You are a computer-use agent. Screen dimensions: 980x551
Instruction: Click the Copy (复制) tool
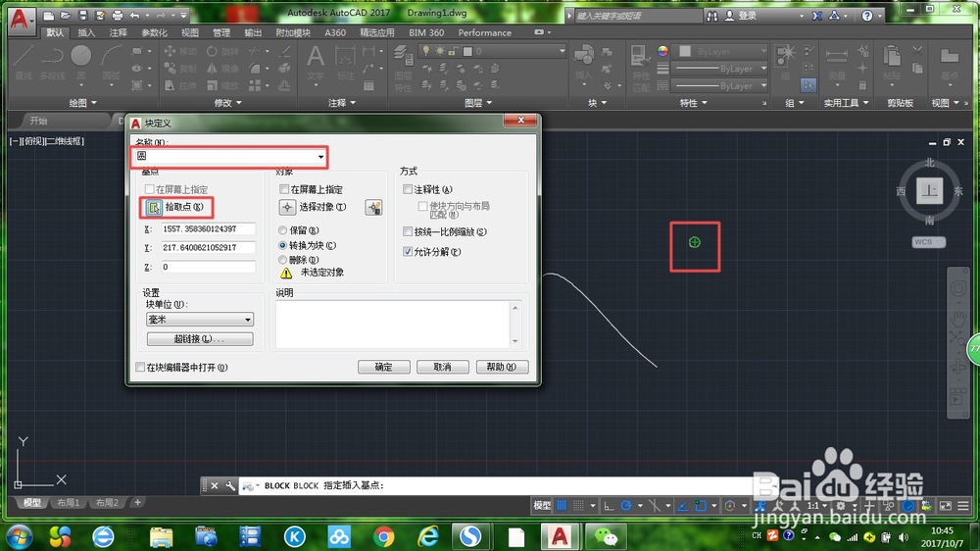click(180, 69)
